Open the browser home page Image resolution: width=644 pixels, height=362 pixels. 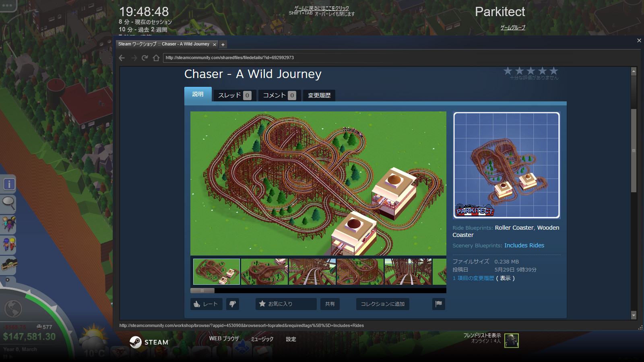[x=156, y=58]
